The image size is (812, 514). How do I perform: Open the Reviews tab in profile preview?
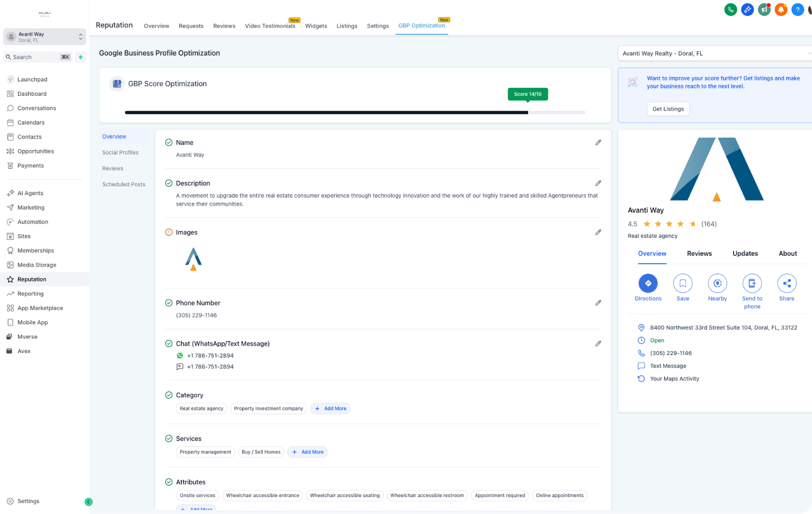699,253
